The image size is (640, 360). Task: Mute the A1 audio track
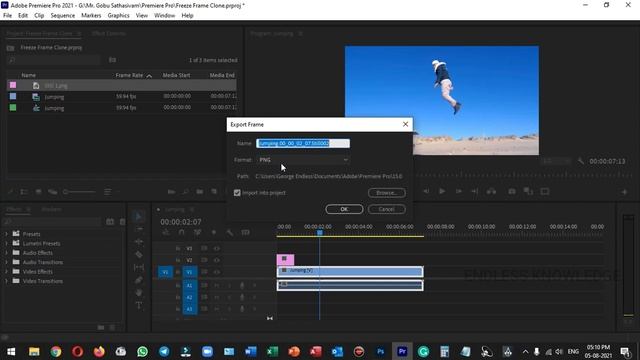[x=217, y=285]
